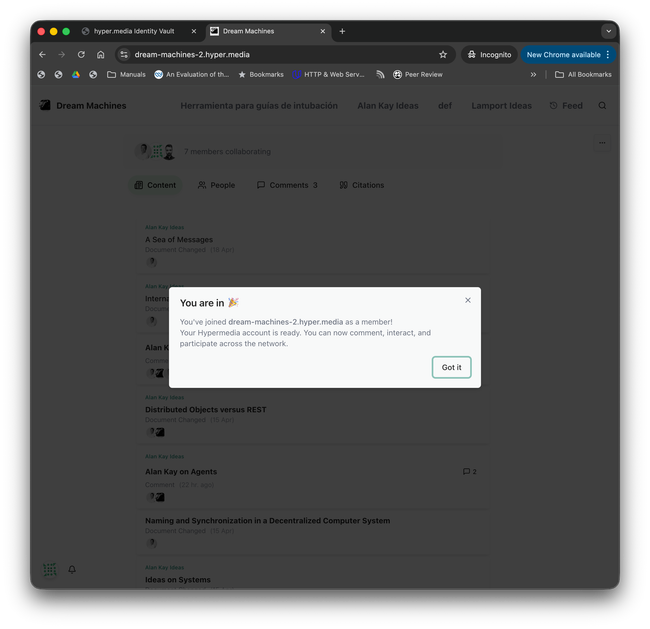Viewport: 650px width, 629px height.
Task: Open Alan Kay Ideas navigation link
Action: pos(388,105)
